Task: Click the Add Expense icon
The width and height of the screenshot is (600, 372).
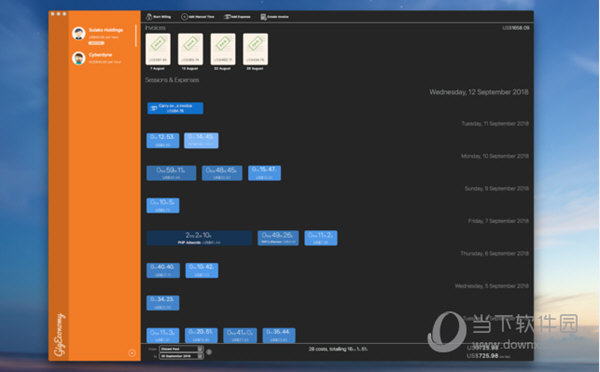Action: click(x=227, y=16)
